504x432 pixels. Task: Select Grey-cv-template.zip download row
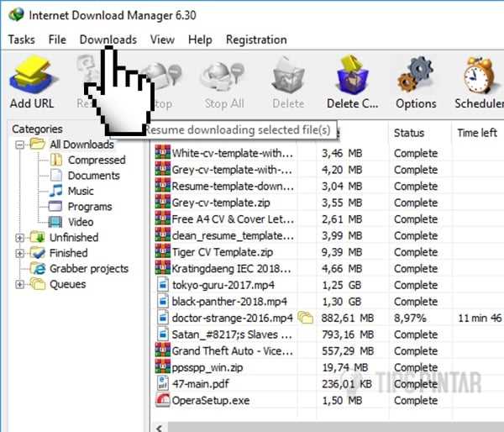pos(327,203)
